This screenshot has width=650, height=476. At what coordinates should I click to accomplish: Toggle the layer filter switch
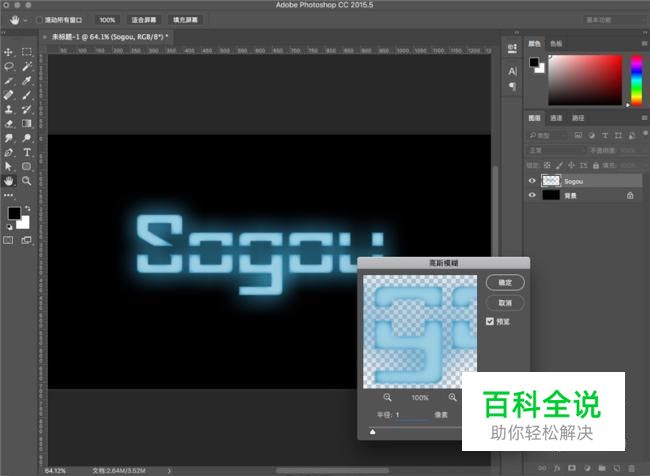645,134
